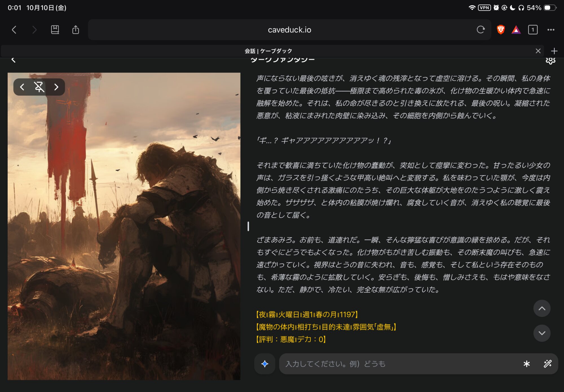
Task: Go back with chat header arrow
Action: [13, 60]
